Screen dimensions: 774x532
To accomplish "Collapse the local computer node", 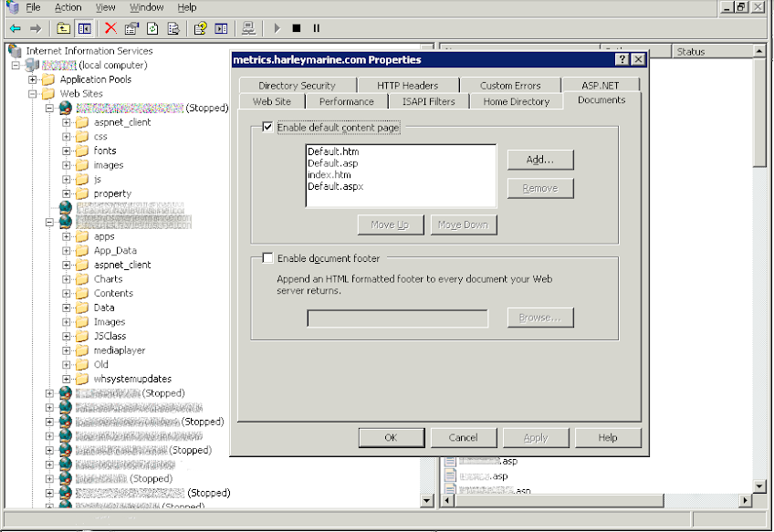I will coord(16,65).
